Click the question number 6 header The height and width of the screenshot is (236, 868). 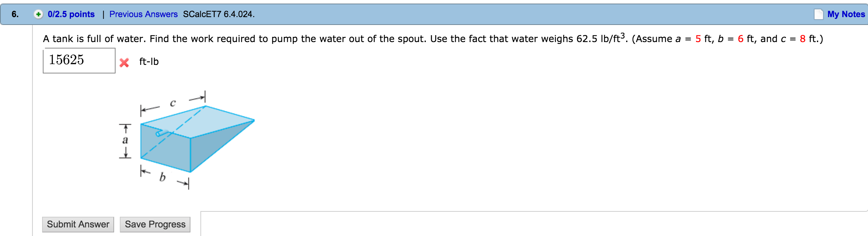point(14,14)
